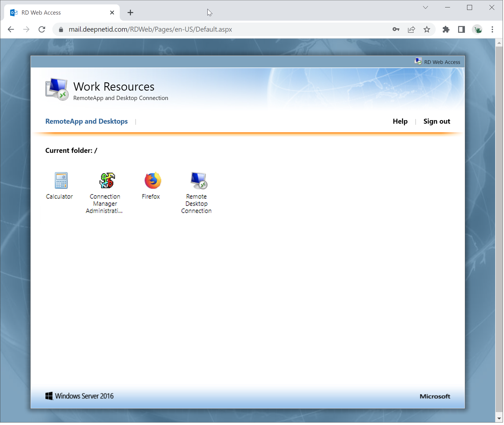504x425 pixels.
Task: Click the 'RemoteApp and Desktop Connection' subtitle
Action: coord(121,98)
